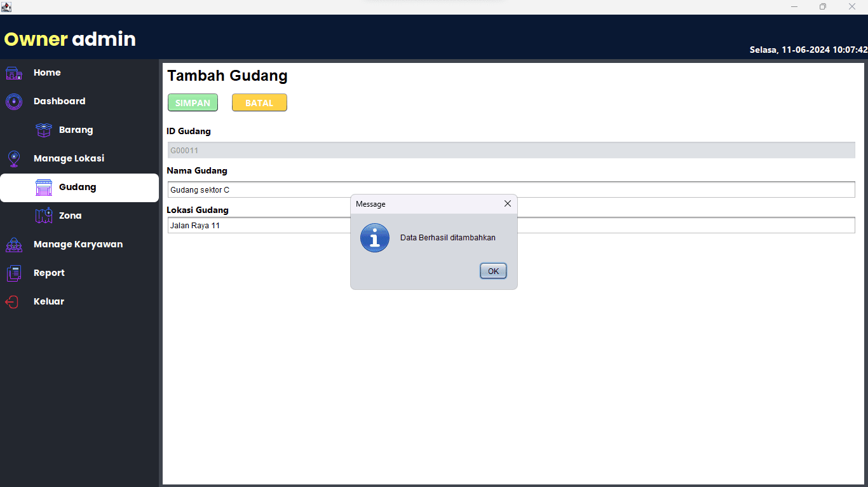Click the Zona map icon

pyautogui.click(x=43, y=216)
